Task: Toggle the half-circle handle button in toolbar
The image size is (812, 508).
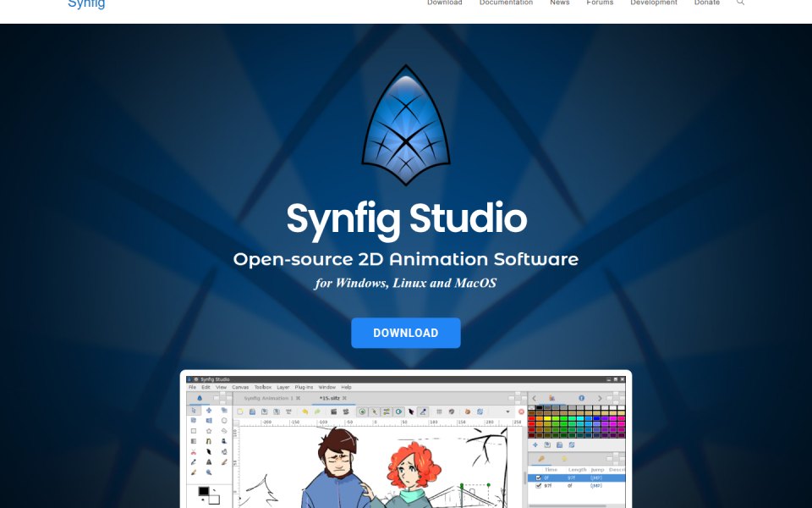Action: click(398, 411)
